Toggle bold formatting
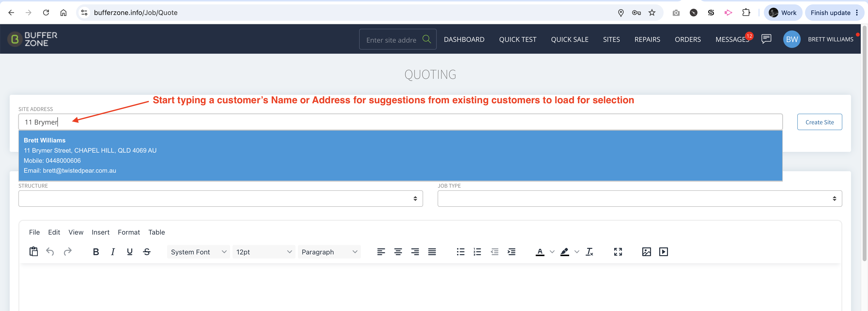The image size is (868, 311). coord(96,252)
